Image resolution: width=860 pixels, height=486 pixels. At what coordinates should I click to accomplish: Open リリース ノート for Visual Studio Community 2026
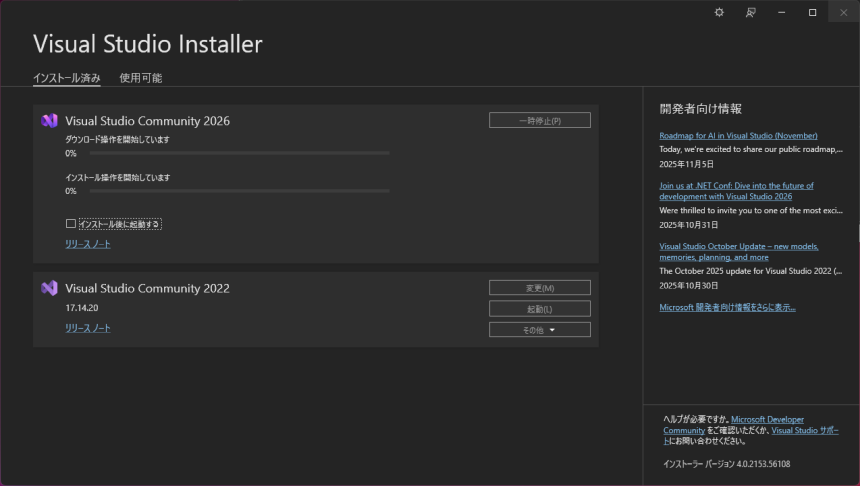point(88,244)
